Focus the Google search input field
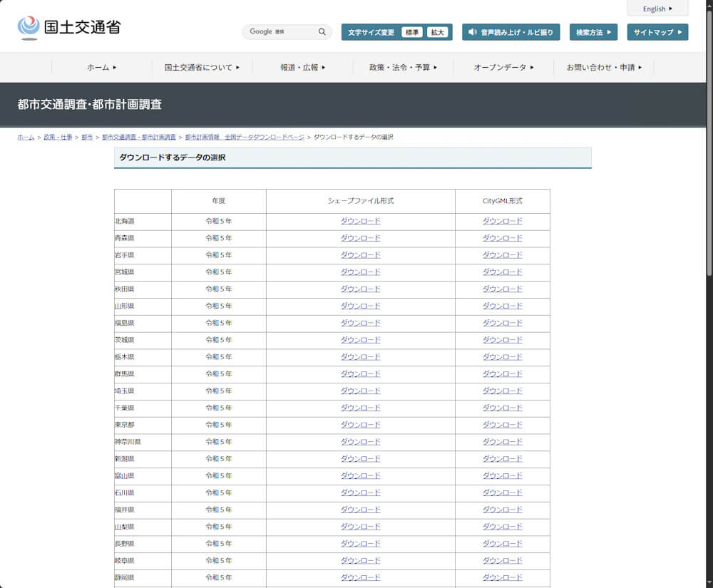 (x=285, y=32)
